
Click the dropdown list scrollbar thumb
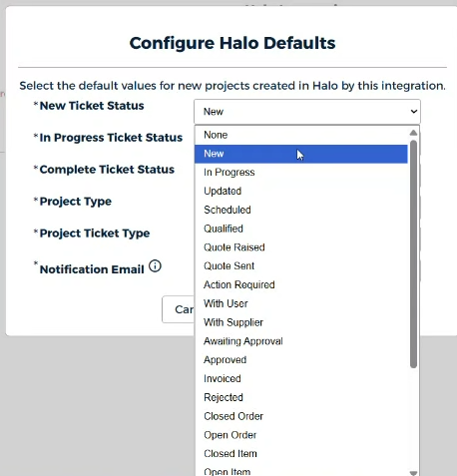[413, 254]
